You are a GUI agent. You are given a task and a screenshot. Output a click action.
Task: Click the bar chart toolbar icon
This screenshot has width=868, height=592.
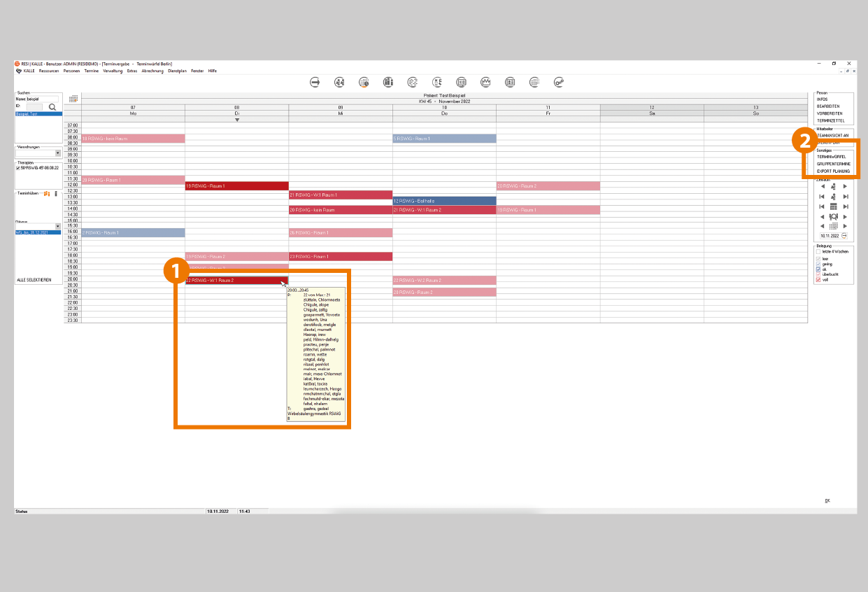[388, 82]
